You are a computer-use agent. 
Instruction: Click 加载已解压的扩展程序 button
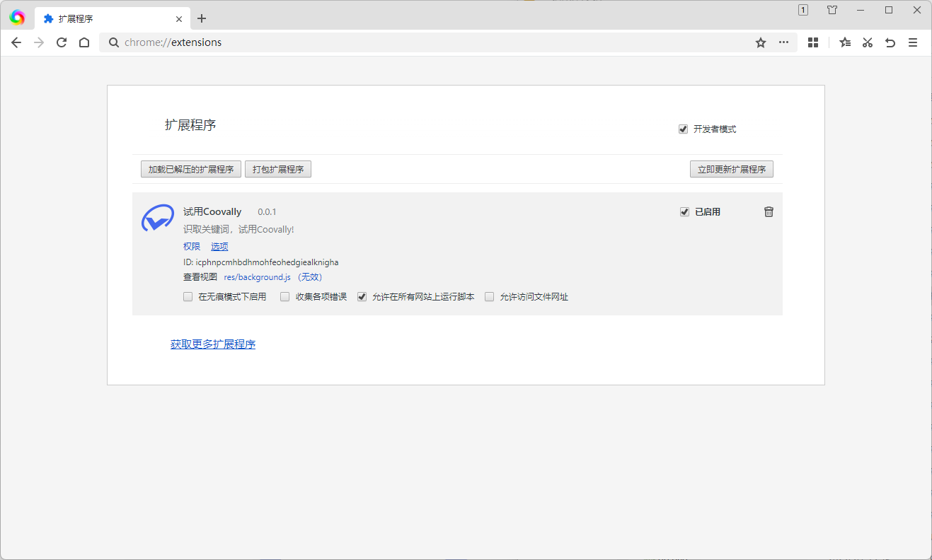tap(191, 170)
